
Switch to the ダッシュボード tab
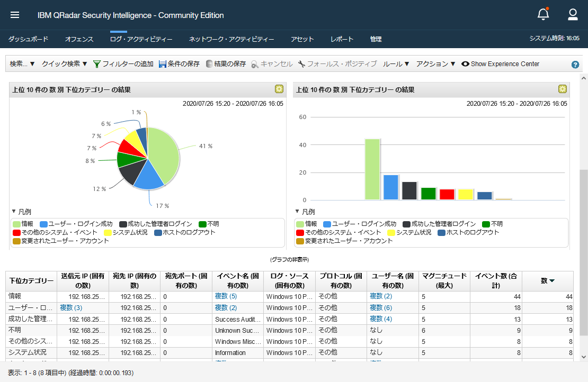(x=28, y=39)
